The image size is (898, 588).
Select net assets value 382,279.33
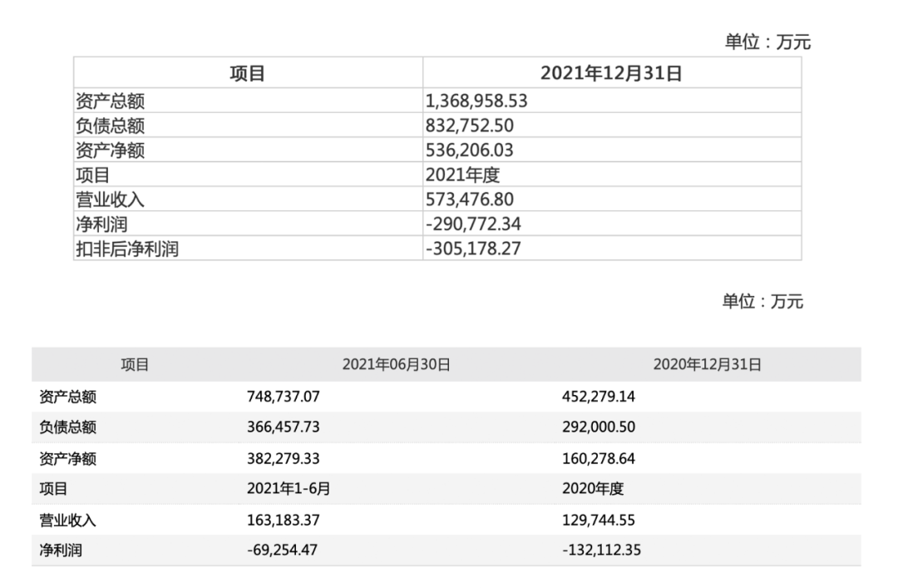[283, 458]
